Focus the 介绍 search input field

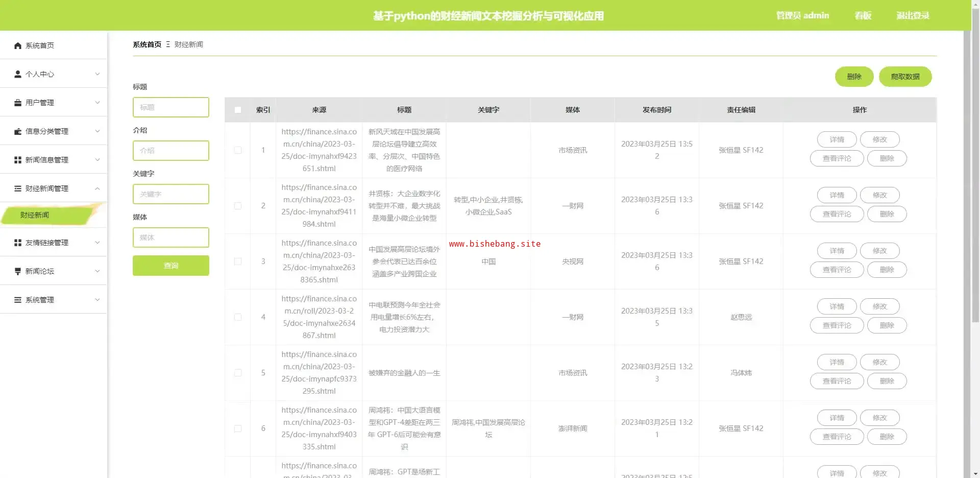(x=171, y=151)
